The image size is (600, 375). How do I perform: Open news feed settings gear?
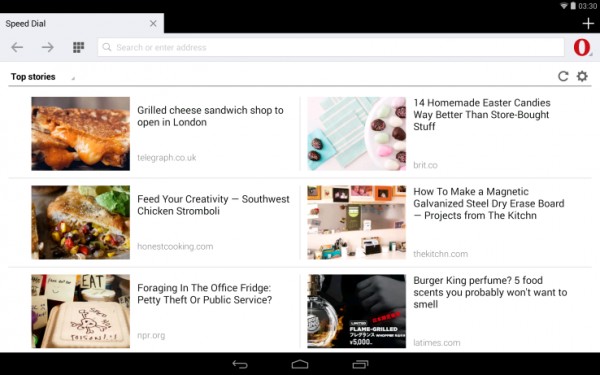tap(582, 76)
